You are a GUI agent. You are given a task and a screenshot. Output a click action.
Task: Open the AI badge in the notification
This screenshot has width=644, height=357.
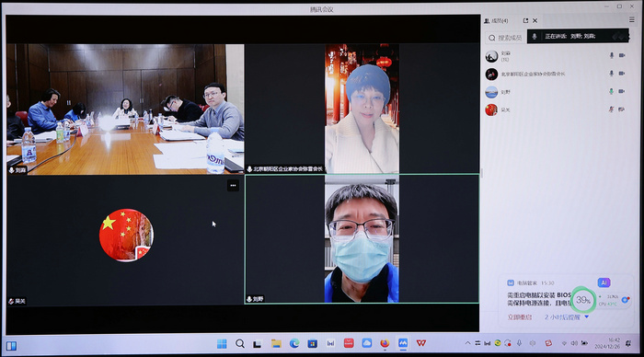tap(604, 282)
